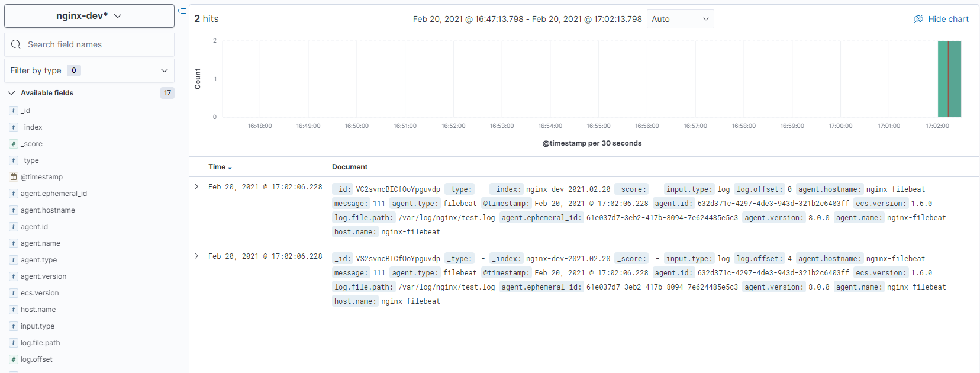This screenshot has height=373, width=980.
Task: Select the @timestamp field name in sidebar
Action: [41, 177]
